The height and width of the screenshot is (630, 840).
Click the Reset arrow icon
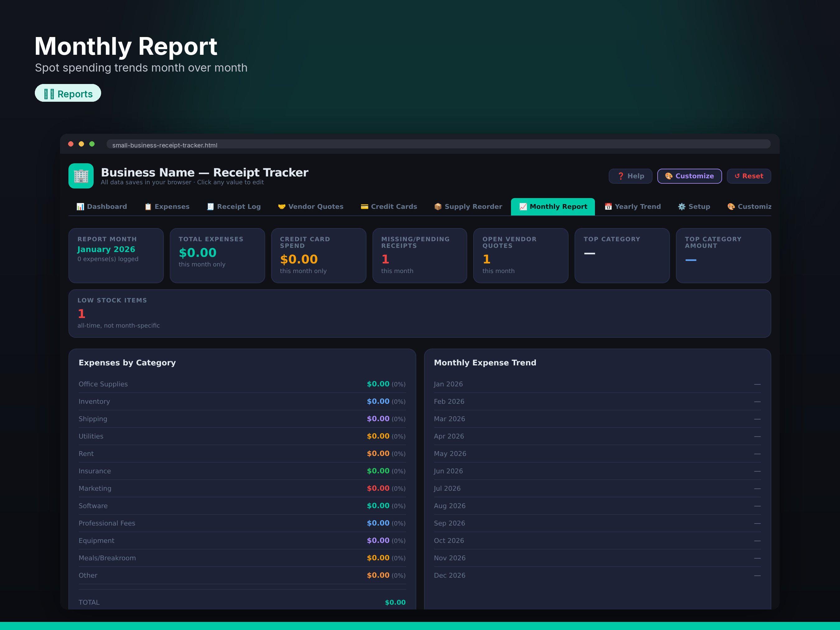click(737, 176)
